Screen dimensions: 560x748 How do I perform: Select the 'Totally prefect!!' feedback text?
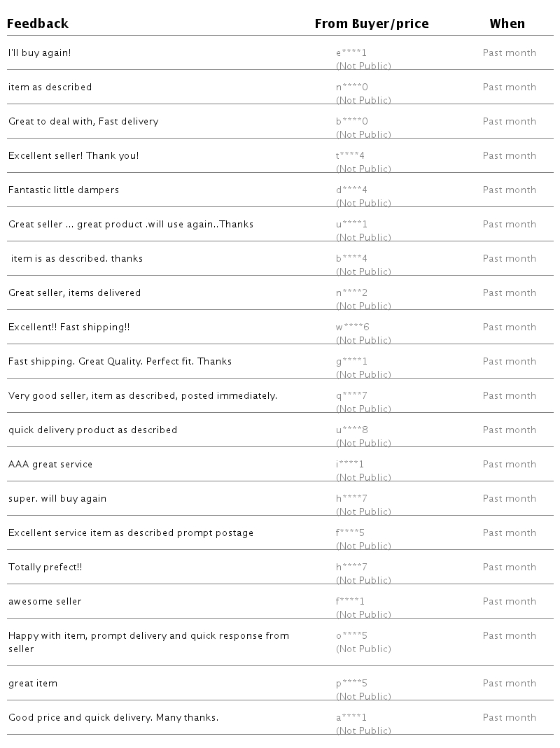pyautogui.click(x=45, y=567)
